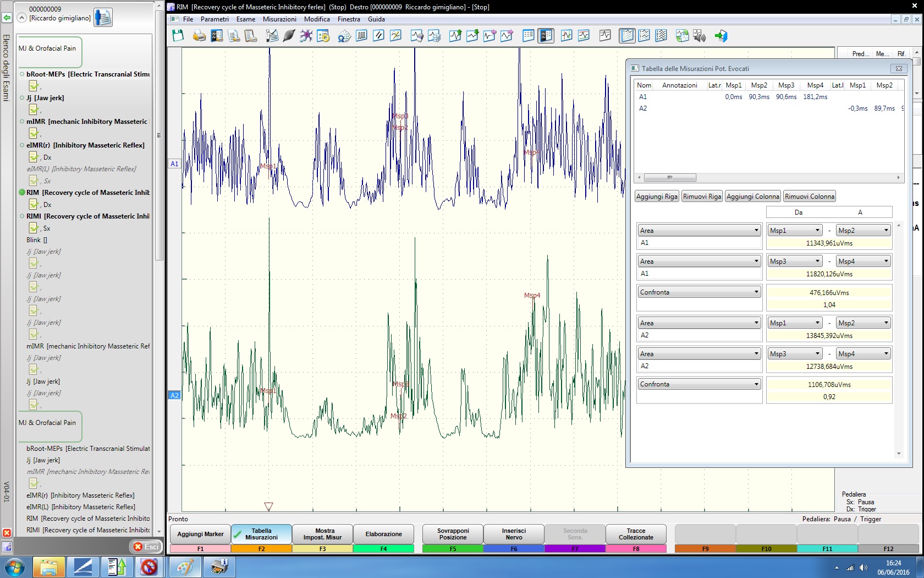Click the speaker audio icon in toolbar
Viewport: 924px width, 578px height.
pyautogui.click(x=699, y=36)
